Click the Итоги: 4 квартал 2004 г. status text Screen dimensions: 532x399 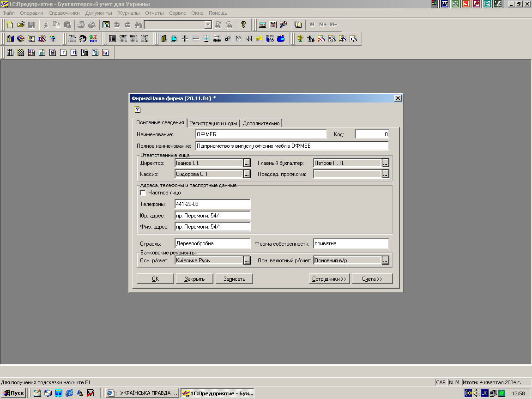[x=492, y=382]
